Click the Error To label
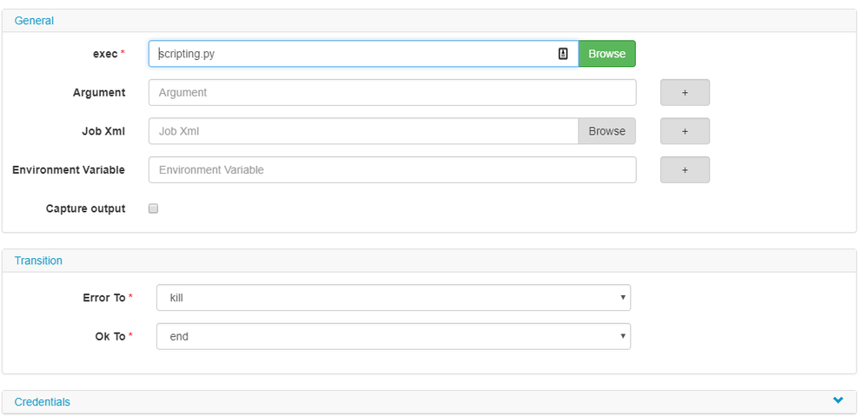This screenshot has width=868, height=416. [x=104, y=298]
